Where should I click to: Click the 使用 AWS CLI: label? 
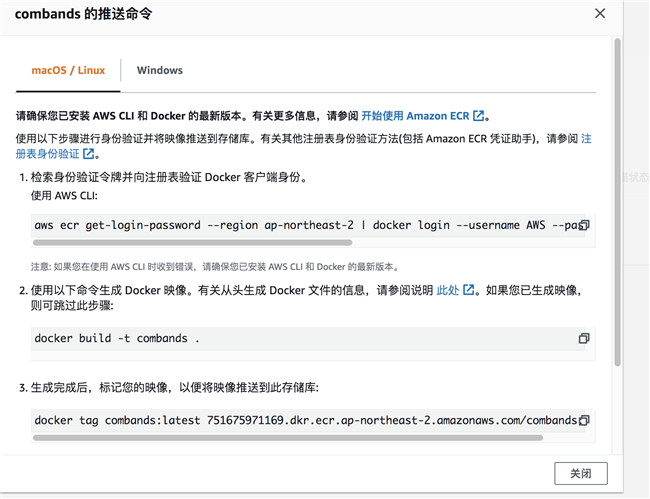click(x=64, y=195)
